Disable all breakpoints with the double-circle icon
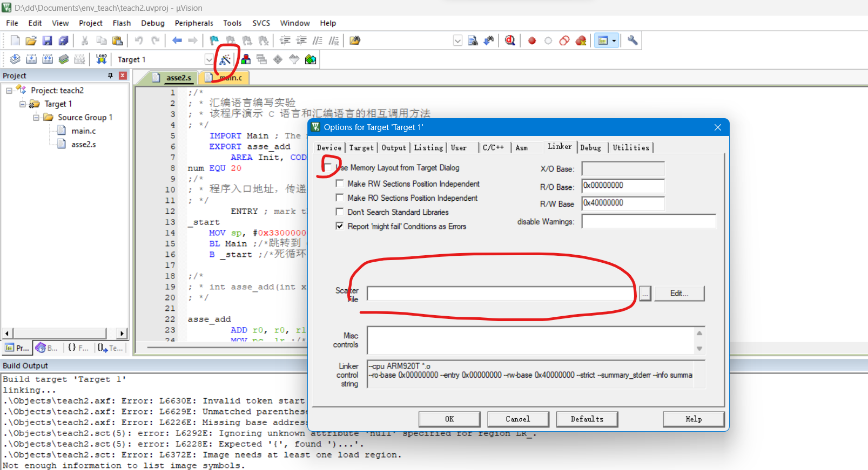Viewport: 868px width, 470px height. point(564,40)
